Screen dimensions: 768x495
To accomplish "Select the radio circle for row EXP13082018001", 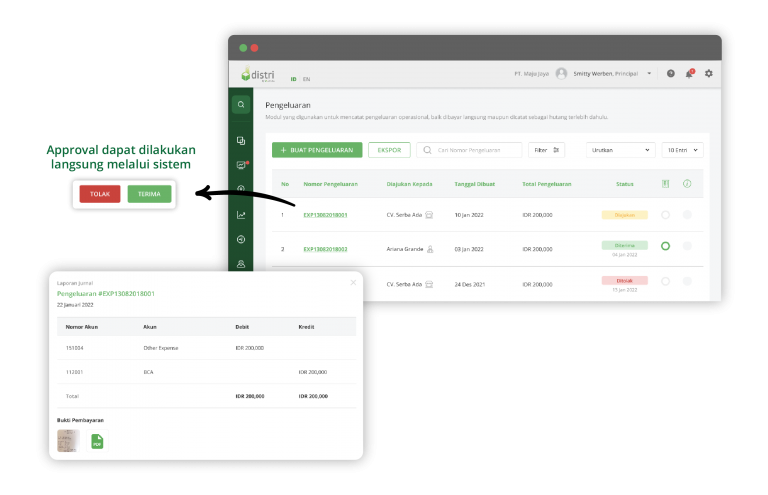I will pyautogui.click(x=666, y=215).
